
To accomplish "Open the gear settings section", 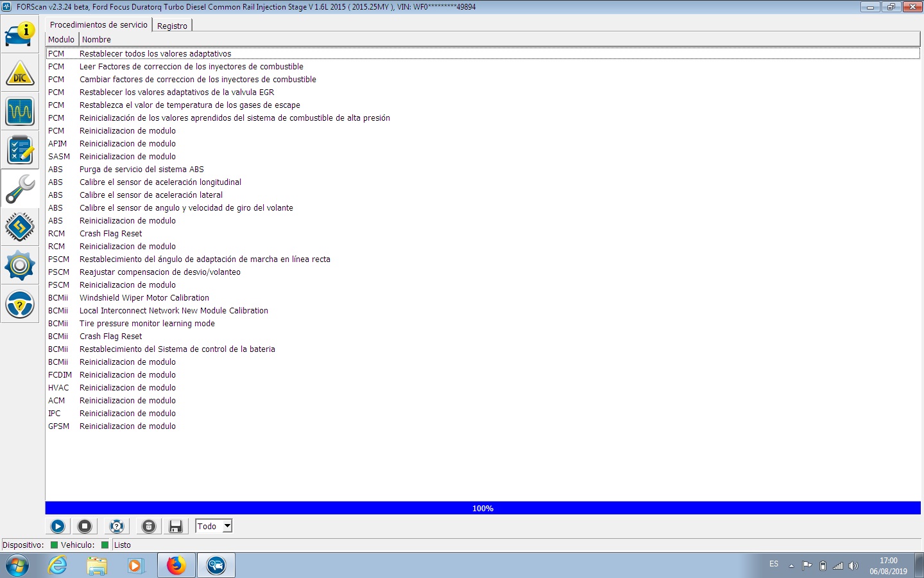I will 20,265.
